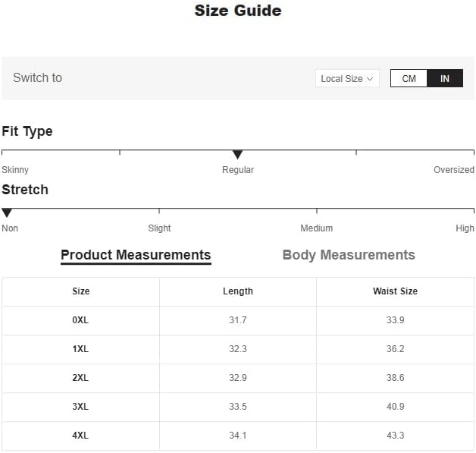
Task: Click the Oversized fit label
Action: (453, 170)
